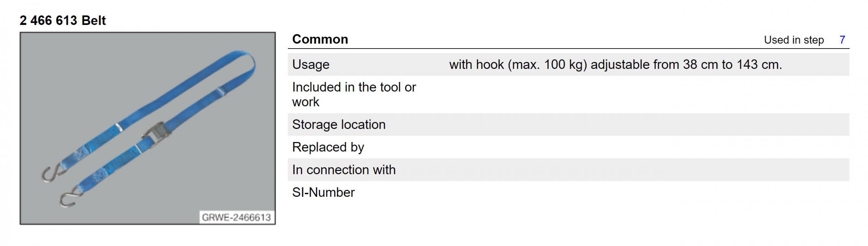This screenshot has width=868, height=246.
Task: Click the "Used in step" label
Action: [793, 40]
